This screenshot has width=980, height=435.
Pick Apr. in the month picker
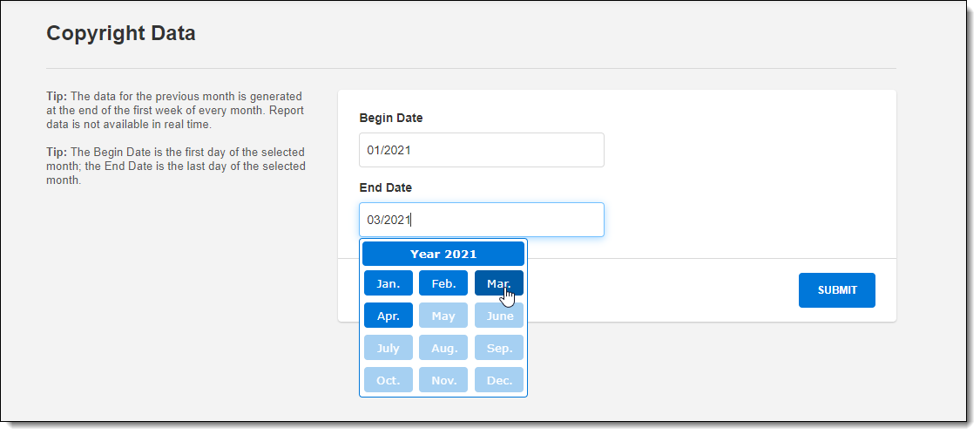(389, 316)
